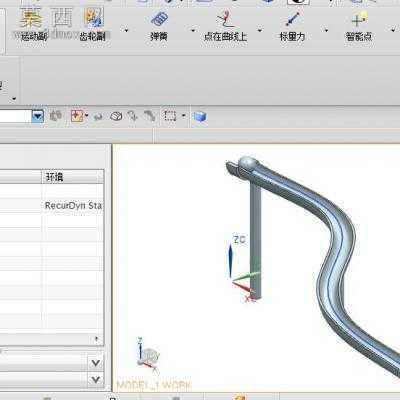Click the orange selection-scope icon with star
The height and width of the screenshot is (400, 400).
click(x=77, y=116)
